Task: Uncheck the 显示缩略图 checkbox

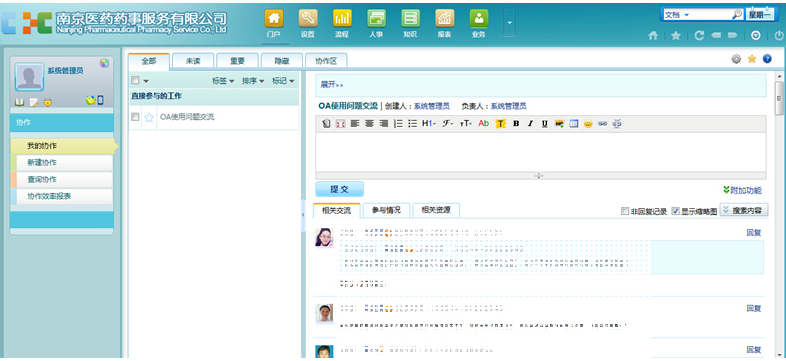Action: 675,211
